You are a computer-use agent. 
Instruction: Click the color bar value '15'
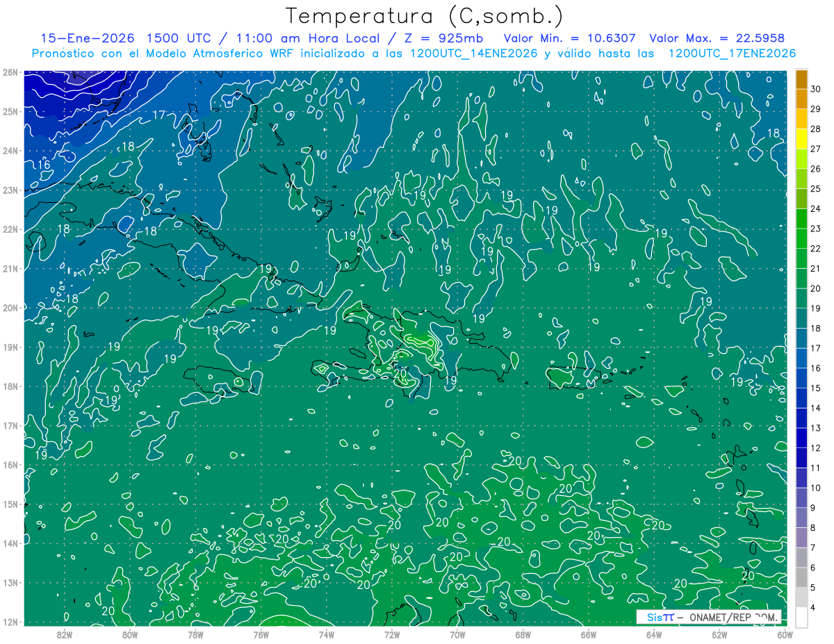pos(815,388)
